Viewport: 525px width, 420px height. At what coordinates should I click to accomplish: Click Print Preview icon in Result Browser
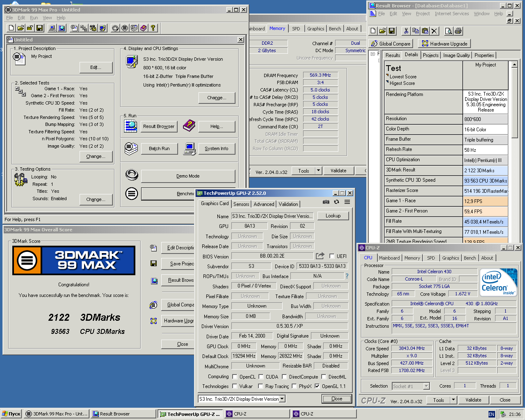click(x=449, y=31)
